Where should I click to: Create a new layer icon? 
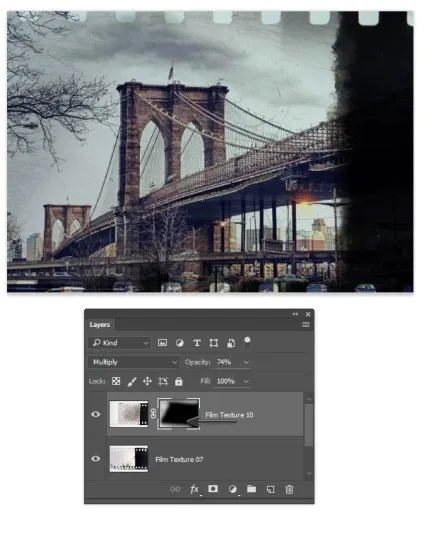270,489
